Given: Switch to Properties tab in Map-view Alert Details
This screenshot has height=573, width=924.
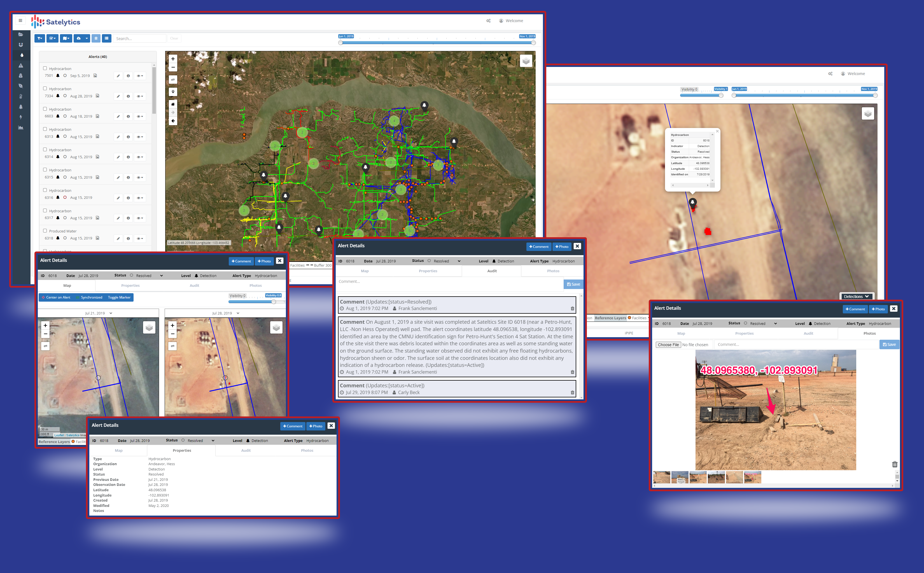Looking at the screenshot, I should (130, 285).
